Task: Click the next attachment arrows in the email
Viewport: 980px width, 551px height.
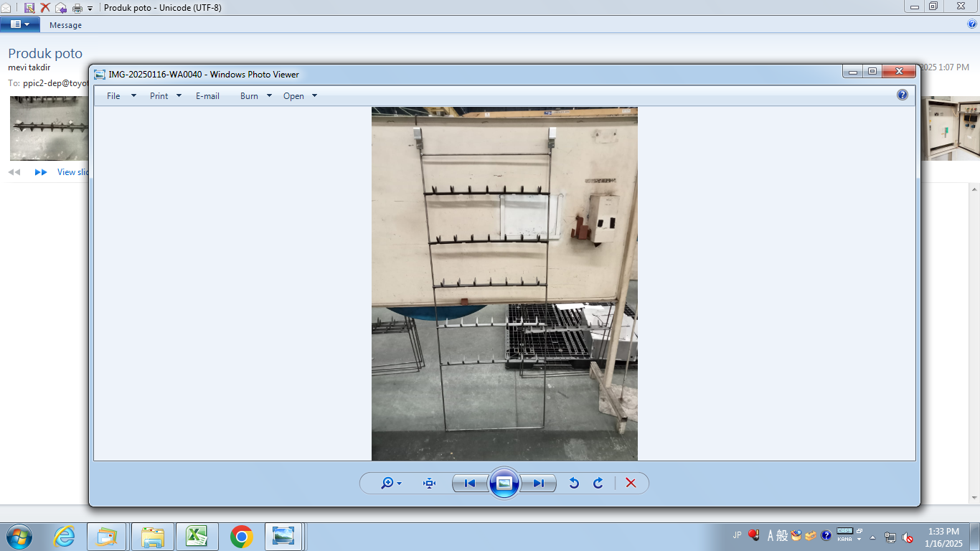Action: pyautogui.click(x=41, y=172)
